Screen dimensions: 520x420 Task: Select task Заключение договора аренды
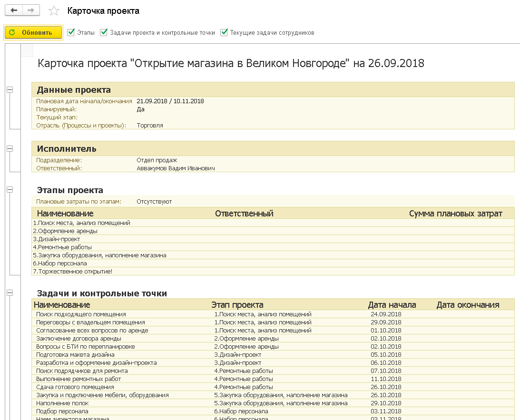click(x=78, y=339)
